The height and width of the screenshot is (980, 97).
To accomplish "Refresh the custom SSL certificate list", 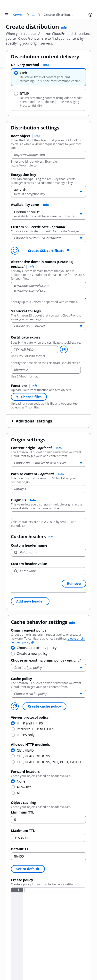I will click(15, 251).
